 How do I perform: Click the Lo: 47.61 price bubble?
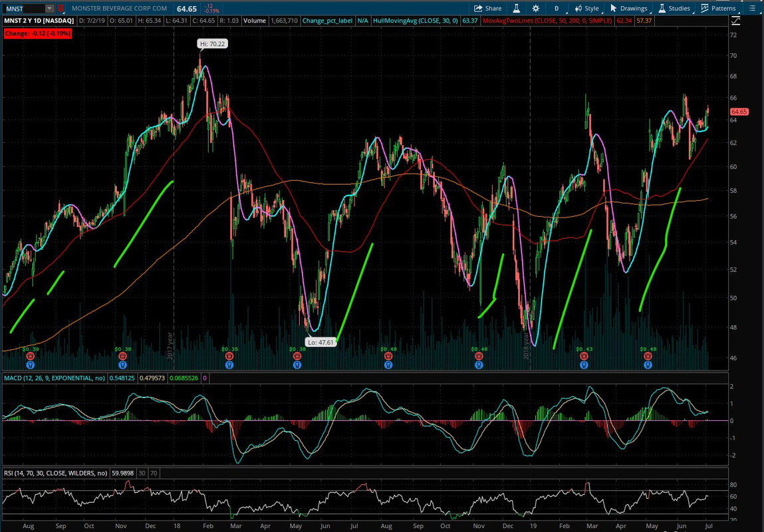coord(320,342)
